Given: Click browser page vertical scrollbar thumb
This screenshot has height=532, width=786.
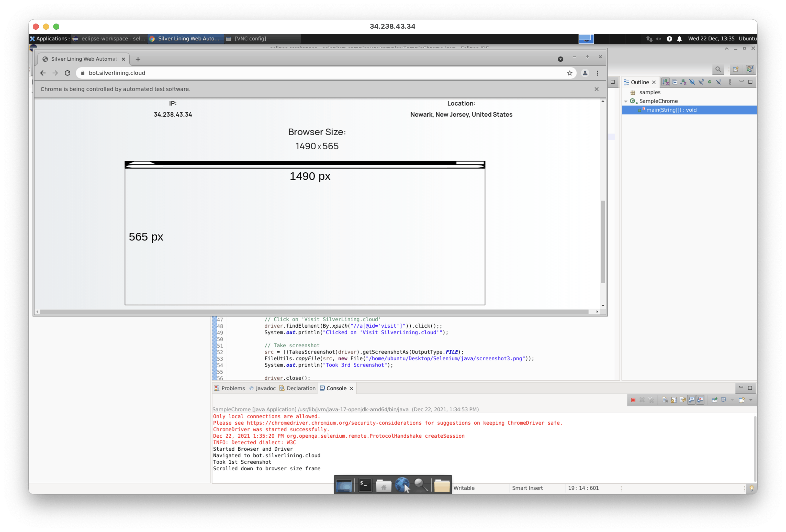Looking at the screenshot, I should click(x=603, y=242).
